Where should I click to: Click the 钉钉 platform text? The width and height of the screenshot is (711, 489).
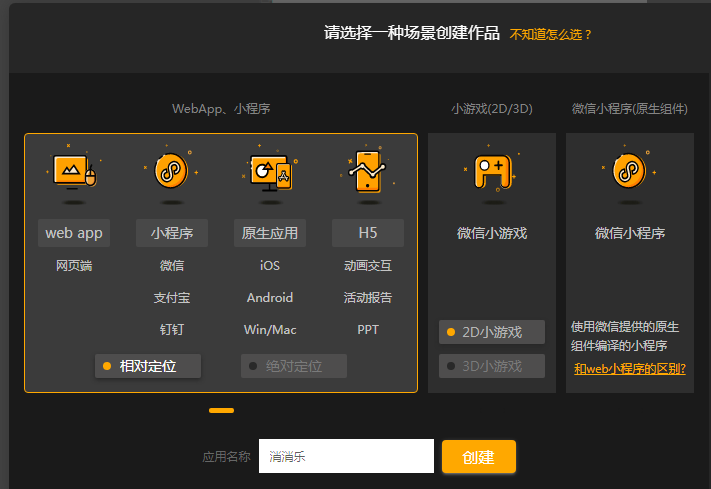[172, 329]
